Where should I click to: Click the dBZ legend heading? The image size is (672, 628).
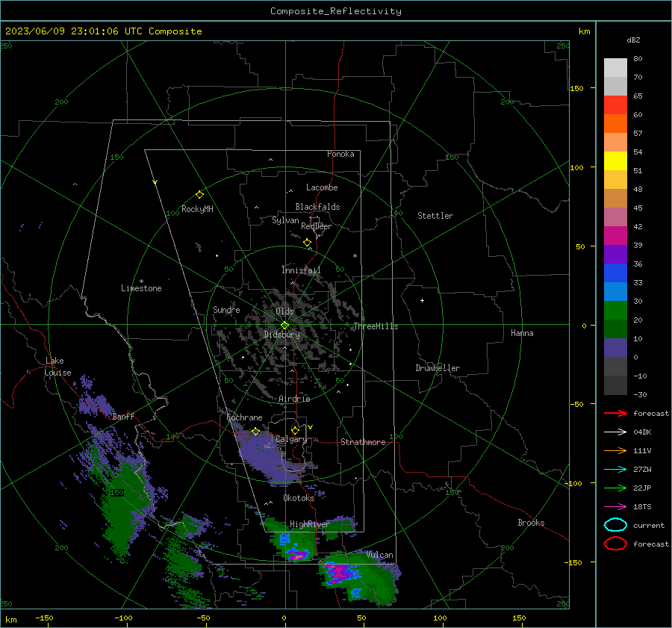click(x=633, y=40)
